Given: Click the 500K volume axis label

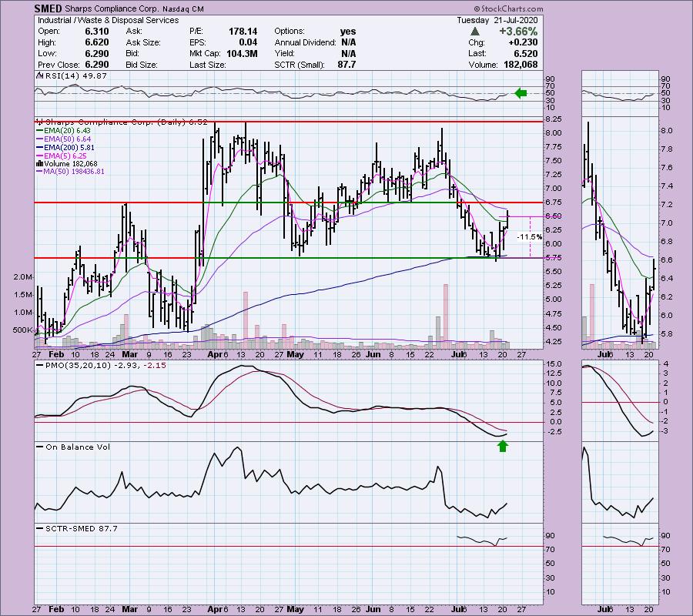Looking at the screenshot, I should (x=23, y=330).
